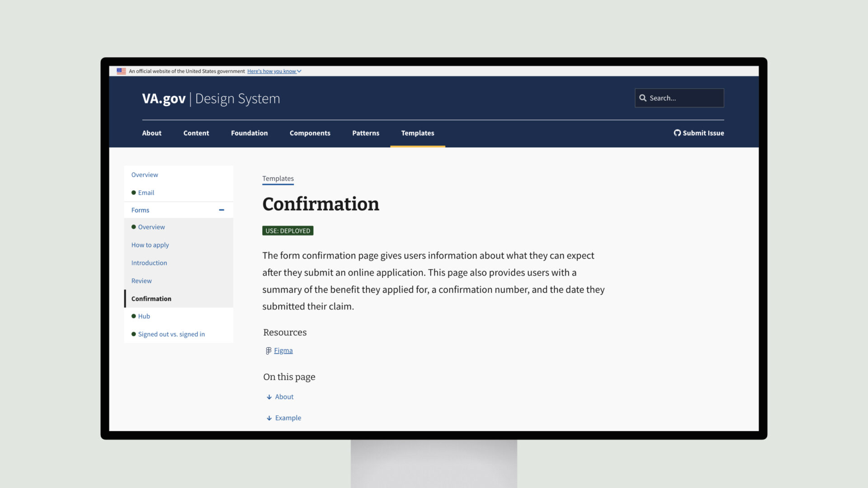868x488 pixels.
Task: Expand the Templates navigation menu
Action: pos(418,133)
